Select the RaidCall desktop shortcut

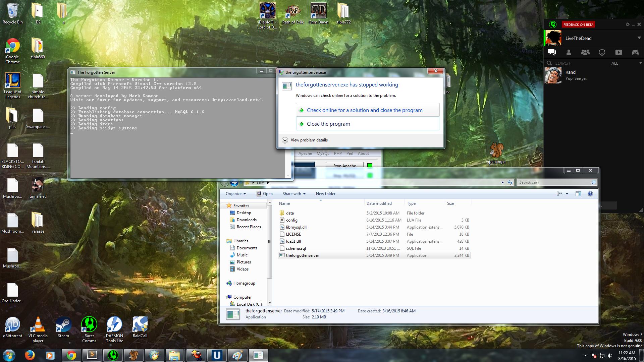[x=140, y=327]
